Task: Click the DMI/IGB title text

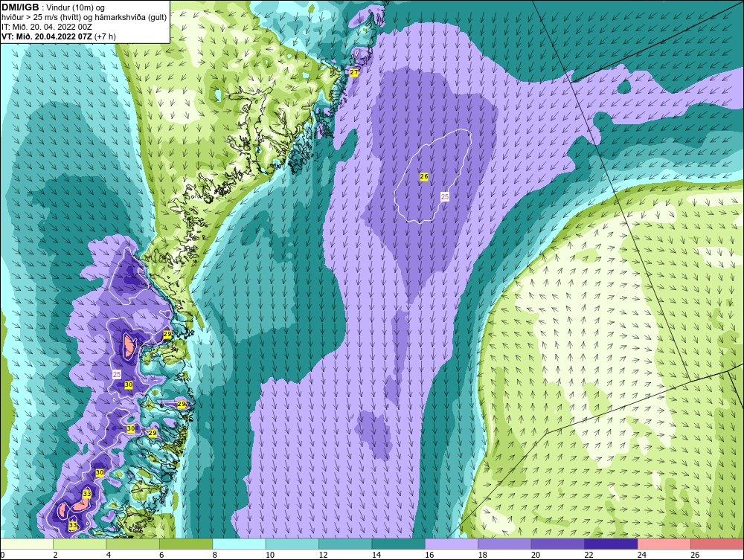Action: coord(20,7)
